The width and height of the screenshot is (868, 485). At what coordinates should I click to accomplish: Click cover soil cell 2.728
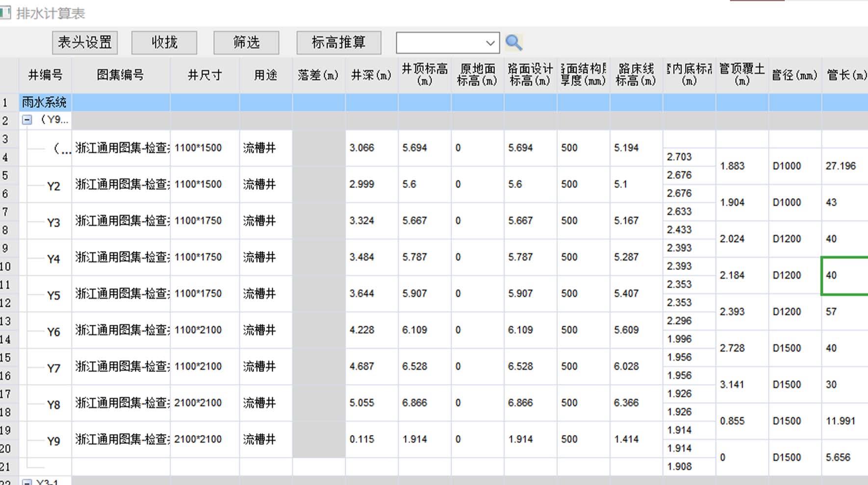[742, 348]
